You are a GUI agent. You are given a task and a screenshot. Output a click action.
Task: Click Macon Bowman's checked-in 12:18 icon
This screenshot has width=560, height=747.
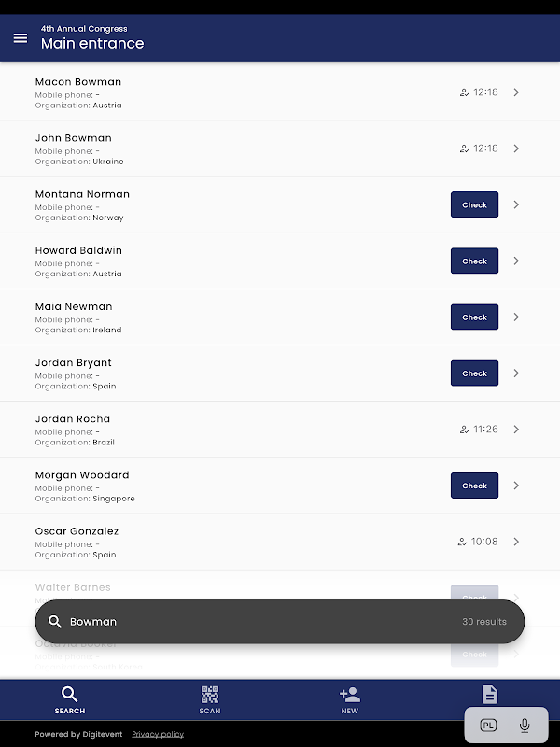click(x=465, y=92)
